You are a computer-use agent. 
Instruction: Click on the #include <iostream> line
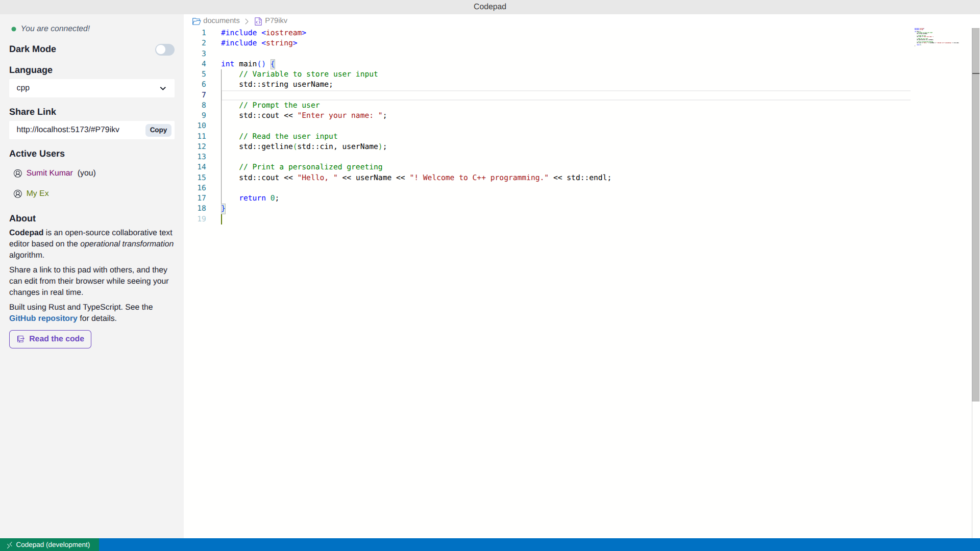tap(263, 33)
